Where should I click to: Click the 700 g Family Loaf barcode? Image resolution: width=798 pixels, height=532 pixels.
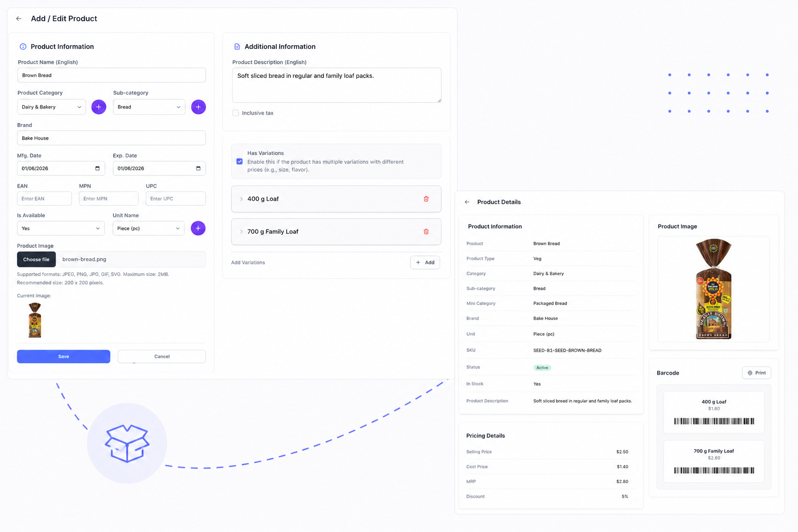(x=714, y=471)
